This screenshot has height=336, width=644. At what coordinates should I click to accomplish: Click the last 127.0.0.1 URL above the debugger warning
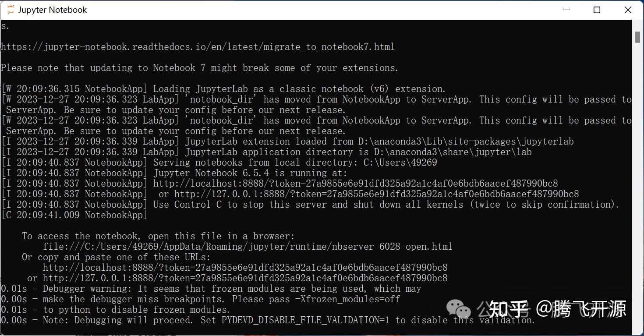[245, 278]
